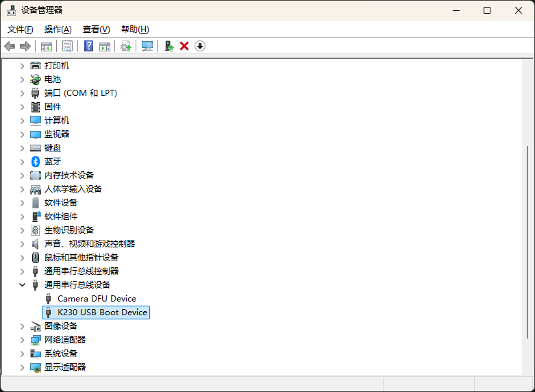Expand the 端口 (COM 和 LPT) node
535x392 pixels.
[x=22, y=93]
